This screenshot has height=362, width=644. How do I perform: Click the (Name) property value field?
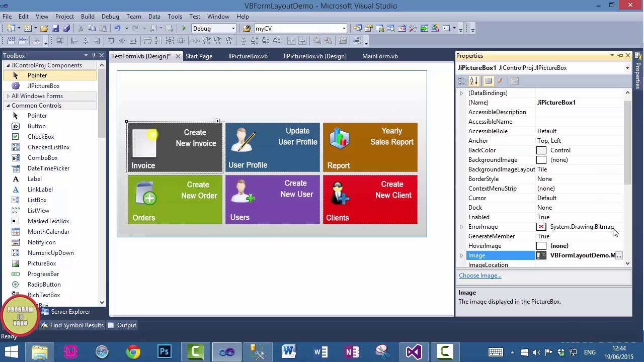pos(580,103)
